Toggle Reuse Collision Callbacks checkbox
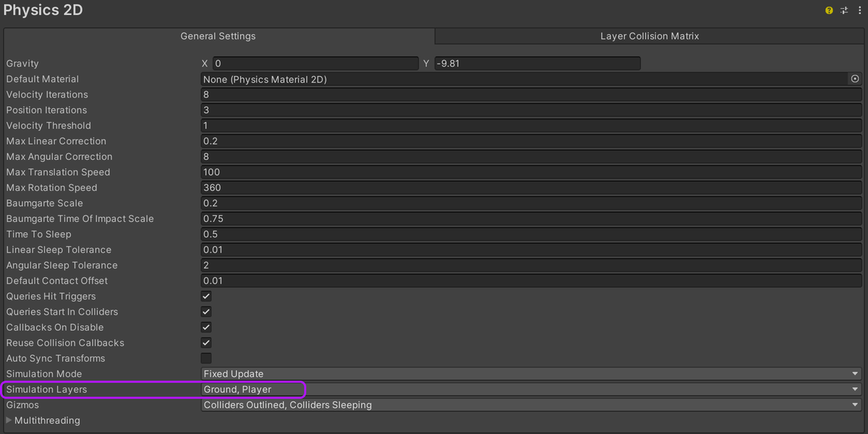Image resolution: width=868 pixels, height=434 pixels. click(x=206, y=343)
